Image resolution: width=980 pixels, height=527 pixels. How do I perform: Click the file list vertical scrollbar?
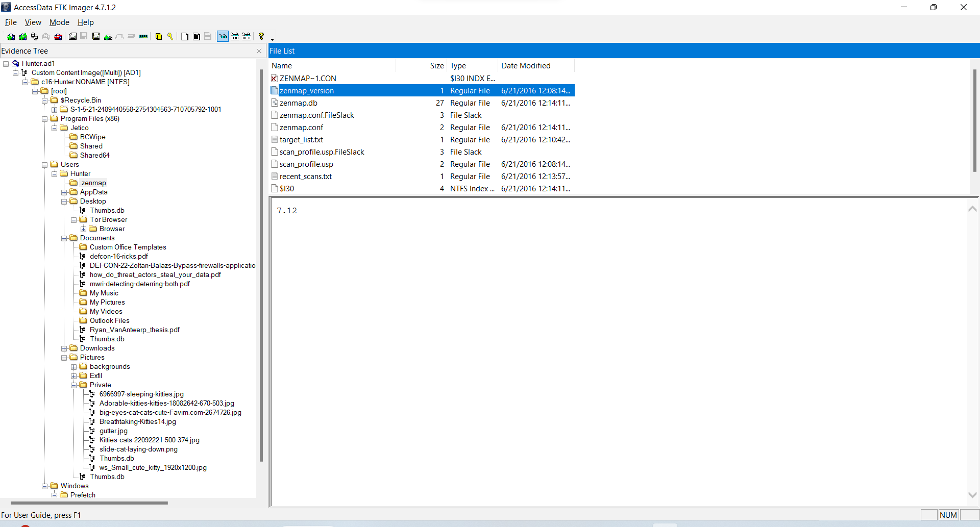[974, 121]
